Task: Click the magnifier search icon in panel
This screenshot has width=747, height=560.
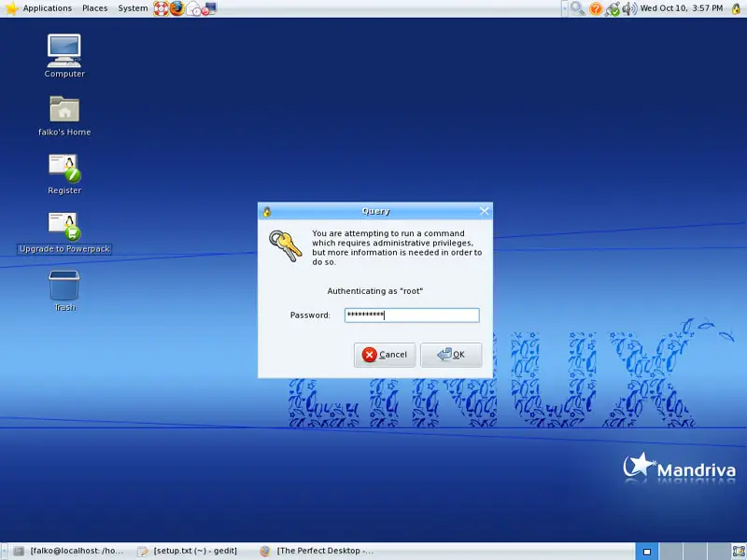Action: (578, 8)
